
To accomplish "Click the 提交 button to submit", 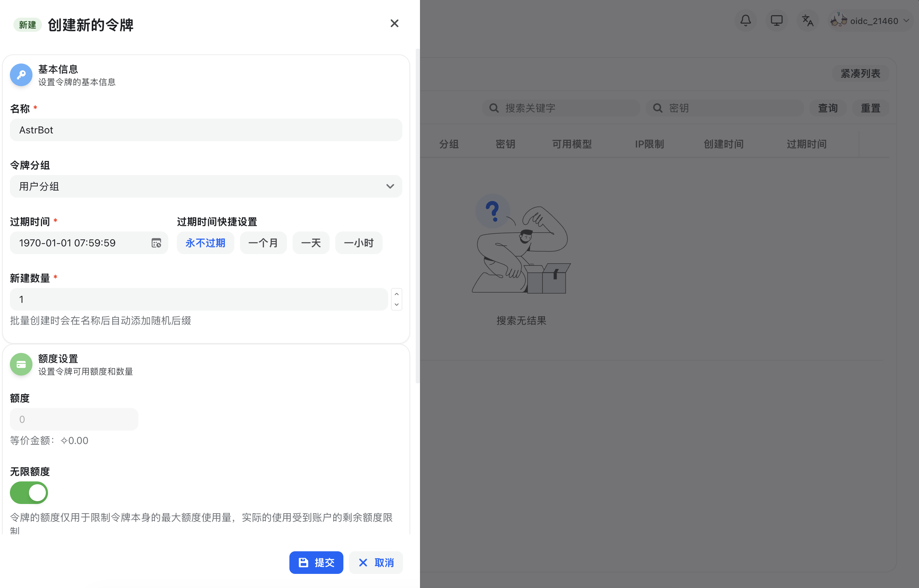I will [316, 563].
